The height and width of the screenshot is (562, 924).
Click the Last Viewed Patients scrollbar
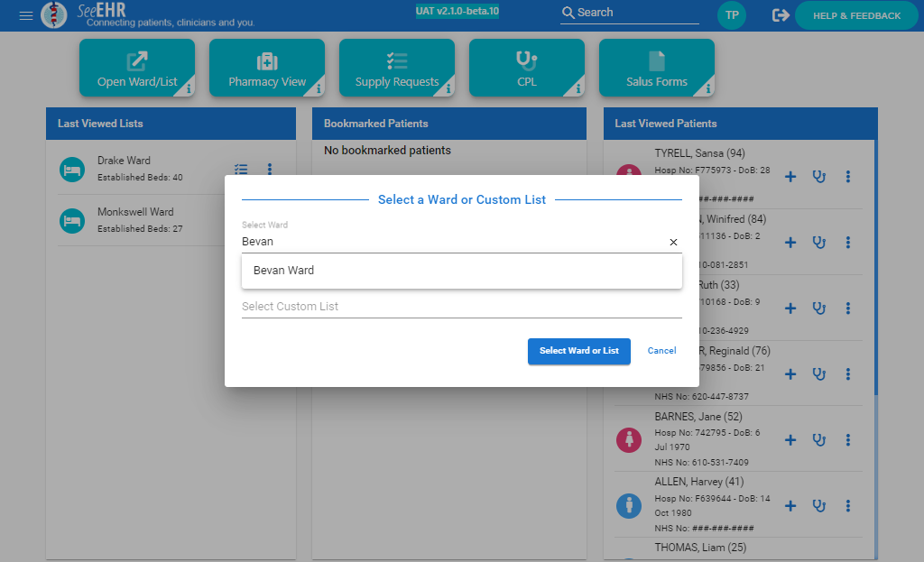[876, 268]
